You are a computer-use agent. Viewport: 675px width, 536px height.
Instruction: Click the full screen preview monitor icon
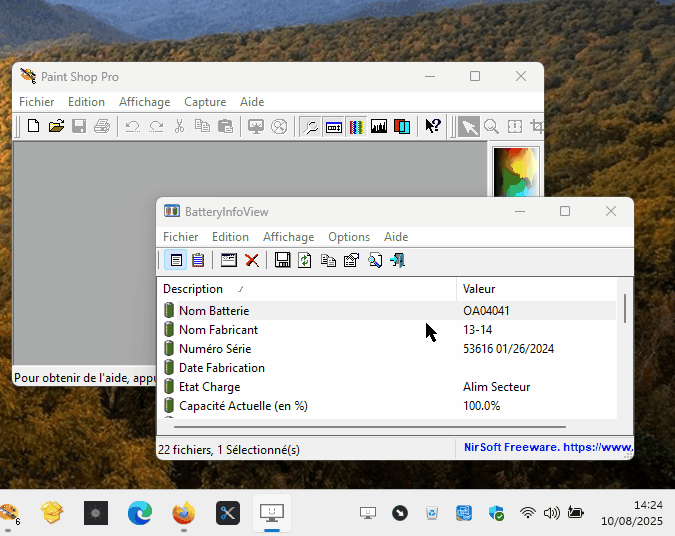pos(256,127)
